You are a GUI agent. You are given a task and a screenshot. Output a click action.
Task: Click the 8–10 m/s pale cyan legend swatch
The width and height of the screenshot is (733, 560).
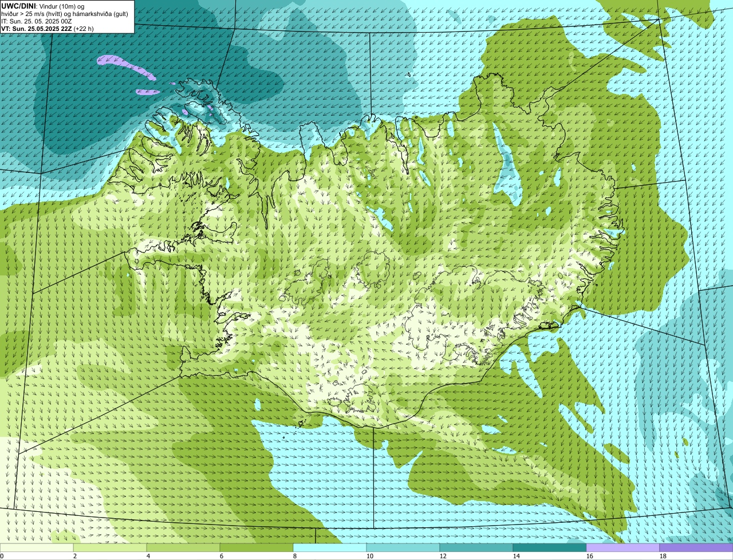pos(330,548)
